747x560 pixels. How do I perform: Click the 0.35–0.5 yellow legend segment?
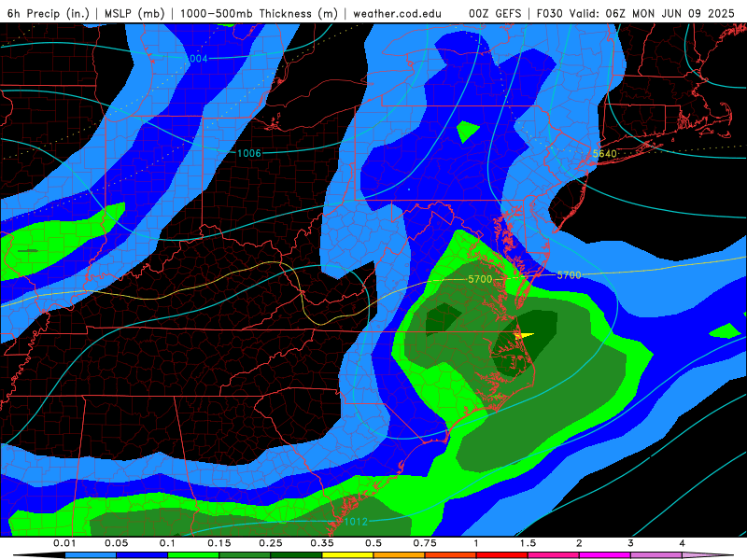click(x=347, y=555)
